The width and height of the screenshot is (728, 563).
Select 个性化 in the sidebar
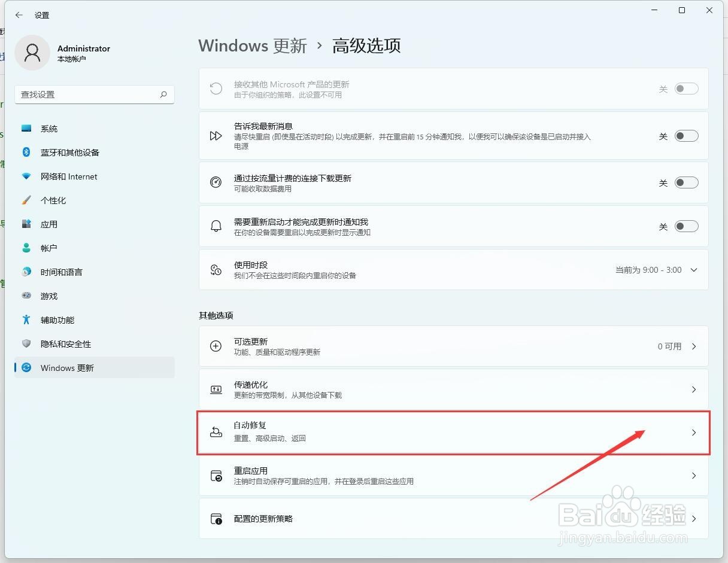pyautogui.click(x=95, y=200)
